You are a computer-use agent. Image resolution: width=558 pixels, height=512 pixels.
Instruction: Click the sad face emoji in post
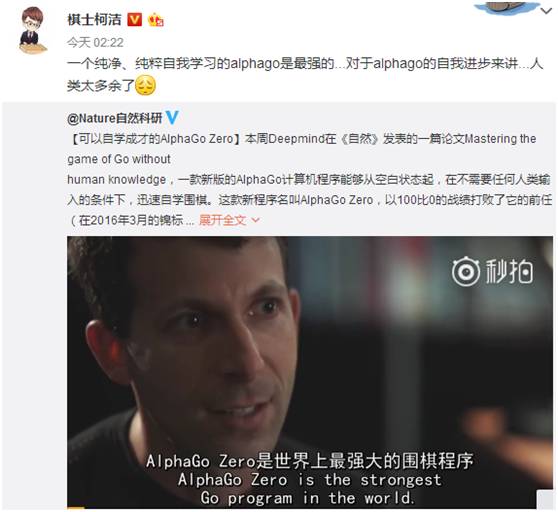click(146, 85)
